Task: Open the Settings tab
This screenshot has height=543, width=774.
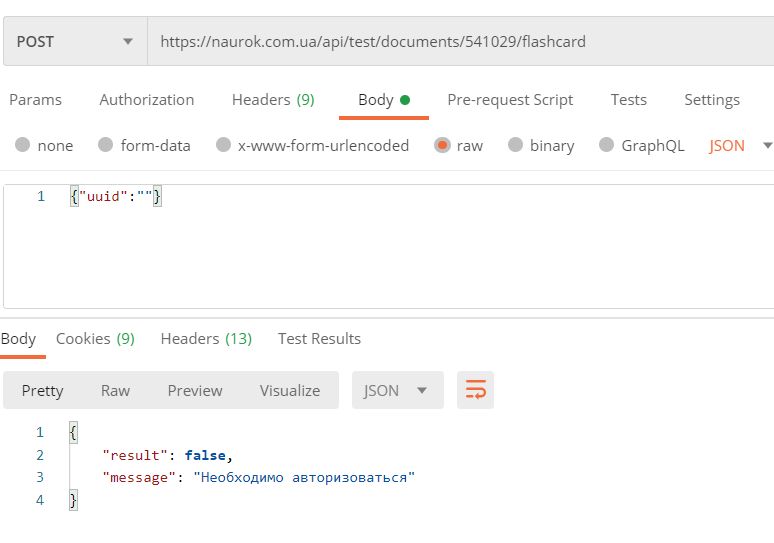Action: pos(712,100)
